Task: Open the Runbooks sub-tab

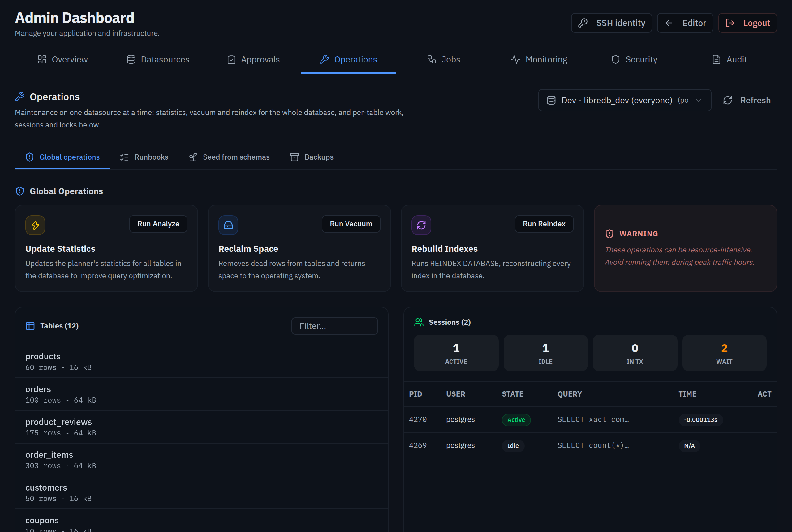Action: 144,157
